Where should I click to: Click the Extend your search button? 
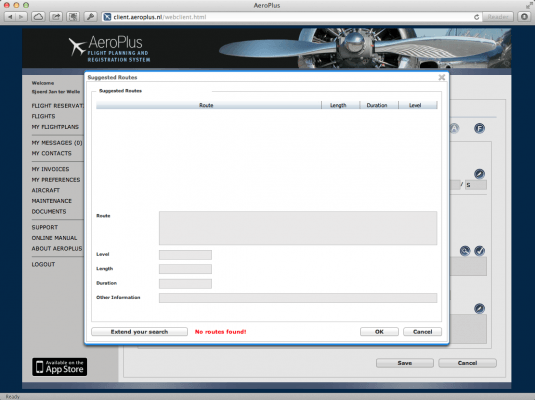139,332
